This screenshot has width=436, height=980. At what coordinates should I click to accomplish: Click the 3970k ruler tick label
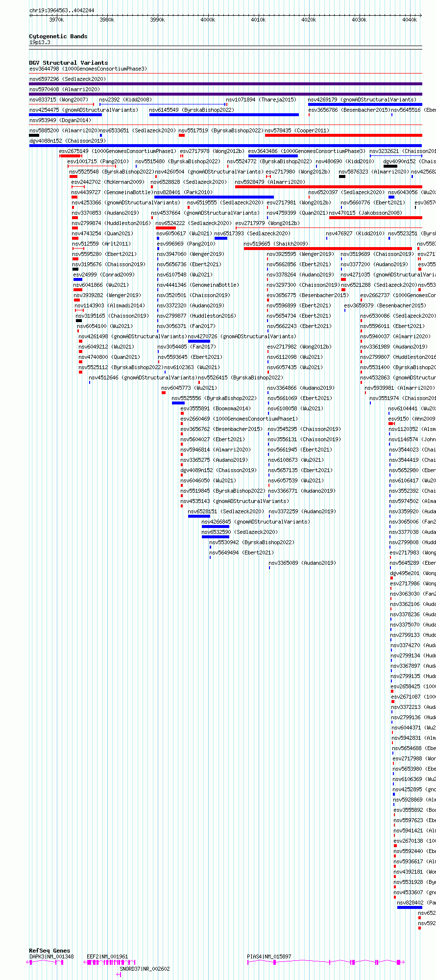(x=56, y=20)
